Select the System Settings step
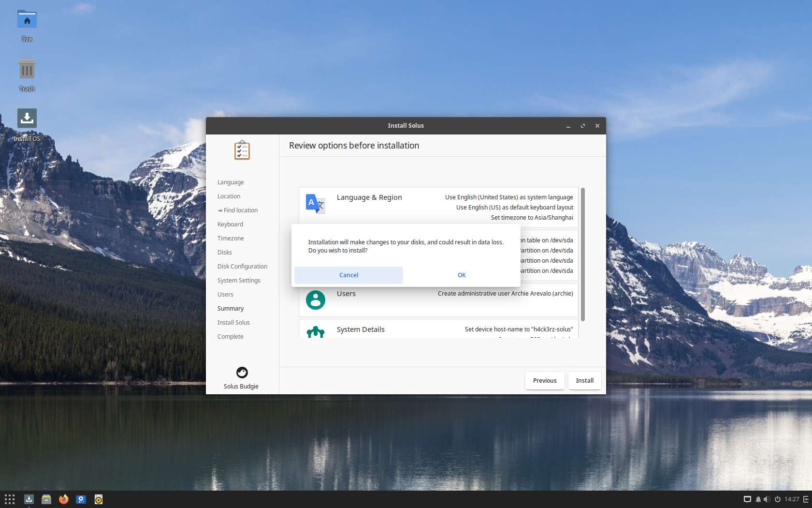The width and height of the screenshot is (812, 508). coord(239,281)
